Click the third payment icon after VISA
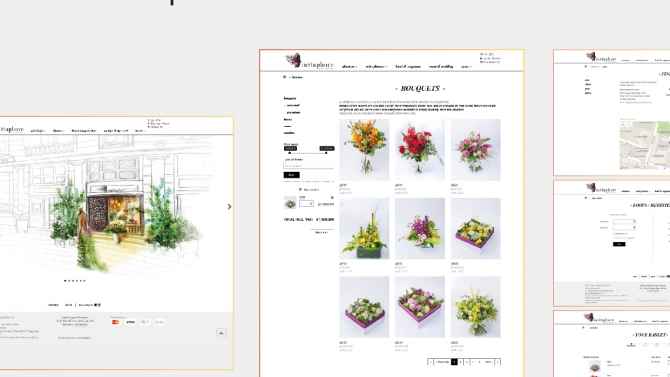The height and width of the screenshot is (377, 670). 145,322
